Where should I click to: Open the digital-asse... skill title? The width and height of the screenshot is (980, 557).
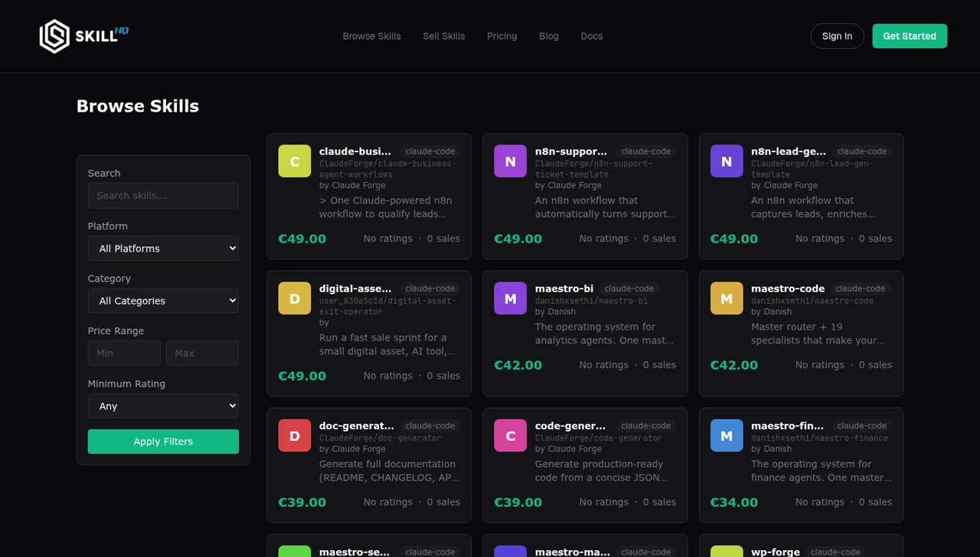tap(355, 288)
